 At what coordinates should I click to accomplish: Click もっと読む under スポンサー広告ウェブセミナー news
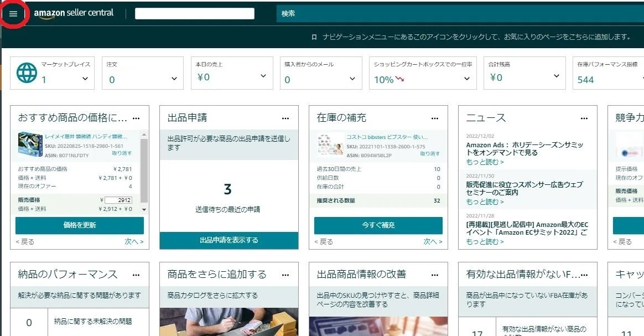point(485,202)
